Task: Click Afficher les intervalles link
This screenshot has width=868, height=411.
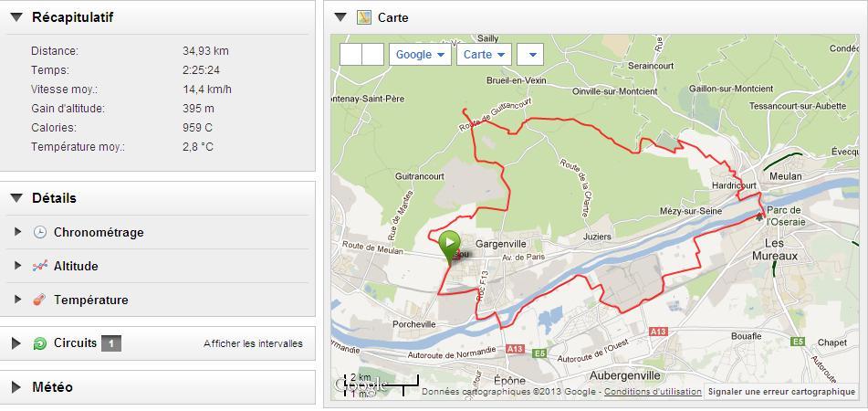Action: pos(253,343)
